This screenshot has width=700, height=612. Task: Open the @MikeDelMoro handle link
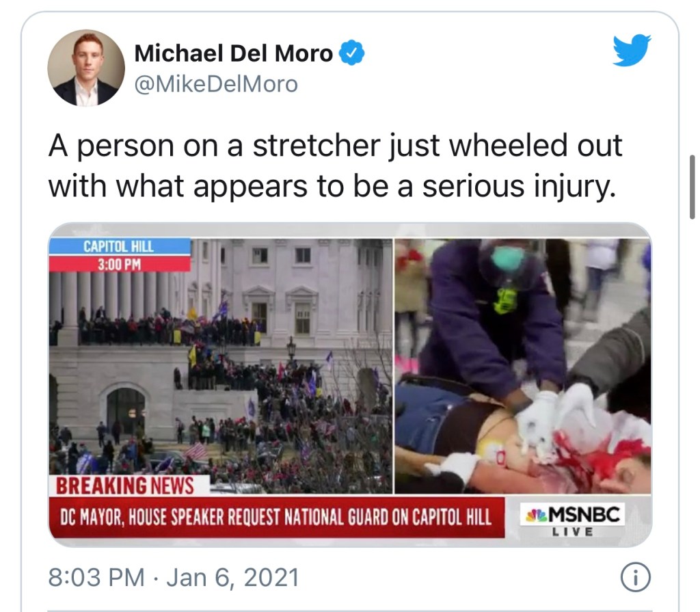[x=216, y=84]
